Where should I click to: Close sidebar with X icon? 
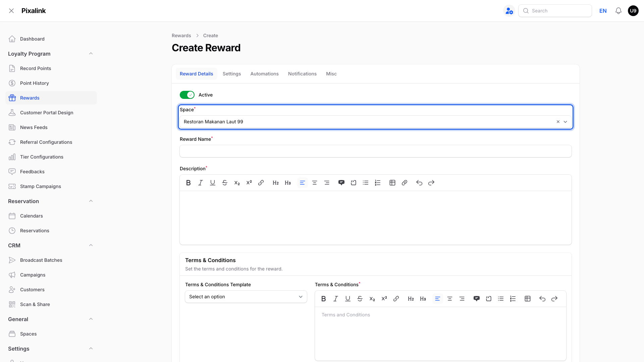[x=11, y=11]
